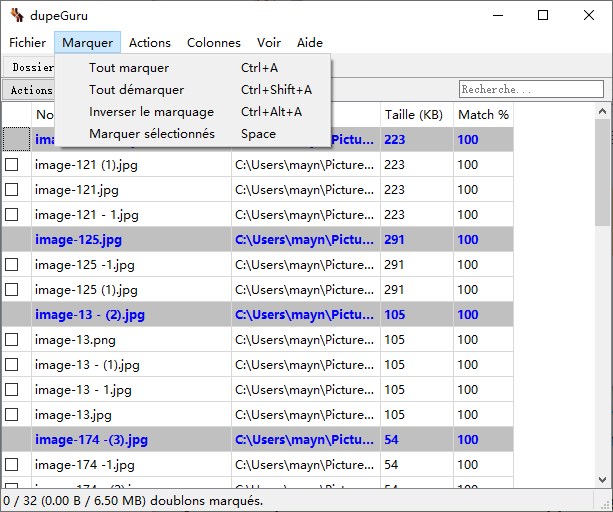Select file name image-13.png
This screenshot has height=512, width=613.
tap(75, 340)
